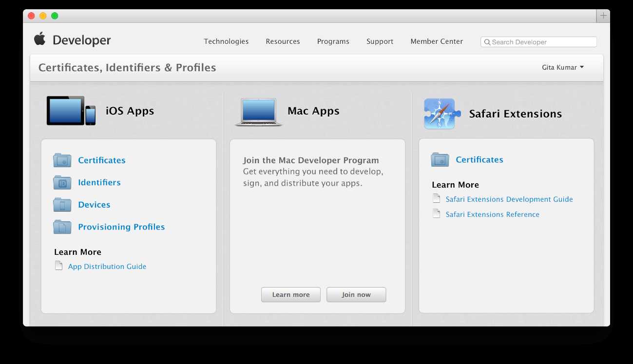This screenshot has width=633, height=364.
Task: Open Safari Extensions Certificates link
Action: 480,160
